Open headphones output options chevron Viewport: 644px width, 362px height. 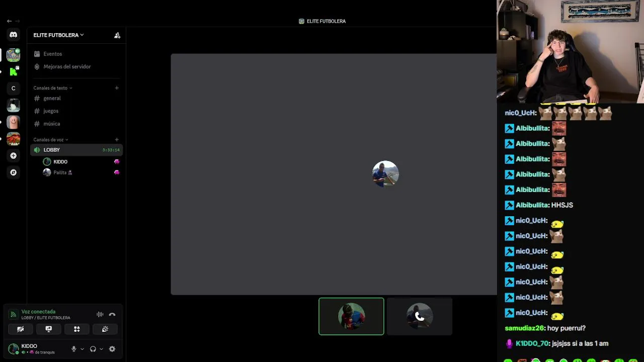(101, 349)
